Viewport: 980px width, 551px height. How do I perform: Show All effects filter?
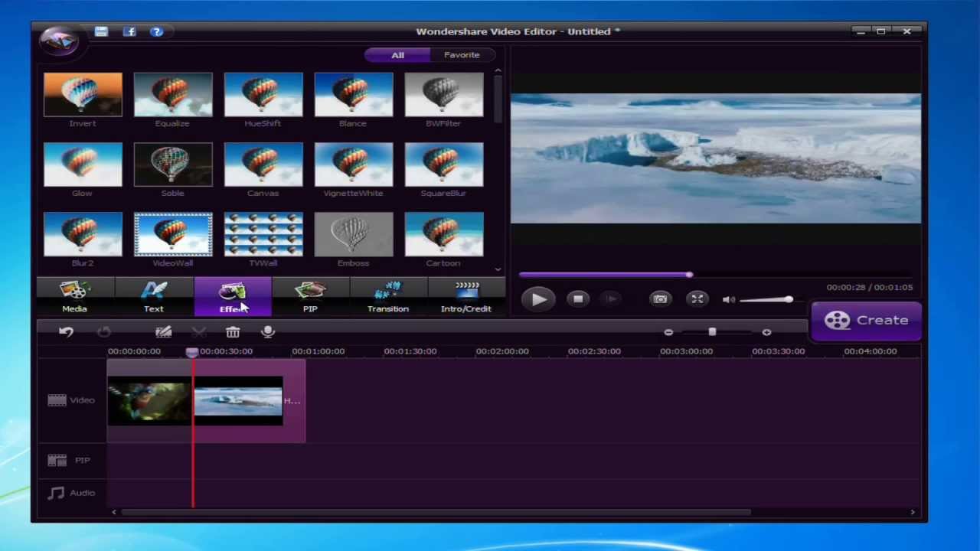[397, 55]
